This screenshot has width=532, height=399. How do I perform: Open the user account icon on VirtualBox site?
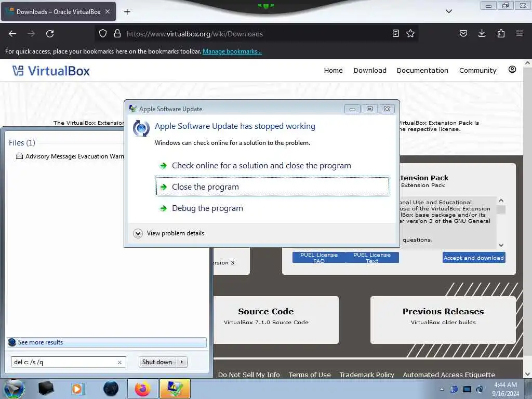(512, 70)
